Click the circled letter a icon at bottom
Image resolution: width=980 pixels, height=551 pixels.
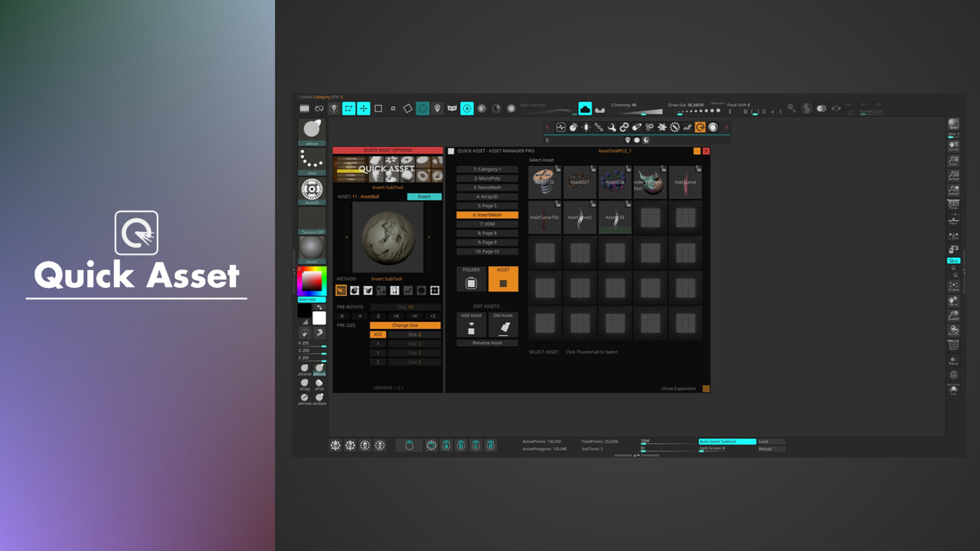click(x=446, y=445)
